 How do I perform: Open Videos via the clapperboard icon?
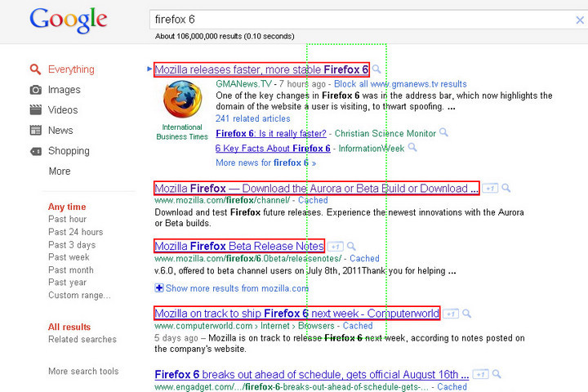point(36,110)
